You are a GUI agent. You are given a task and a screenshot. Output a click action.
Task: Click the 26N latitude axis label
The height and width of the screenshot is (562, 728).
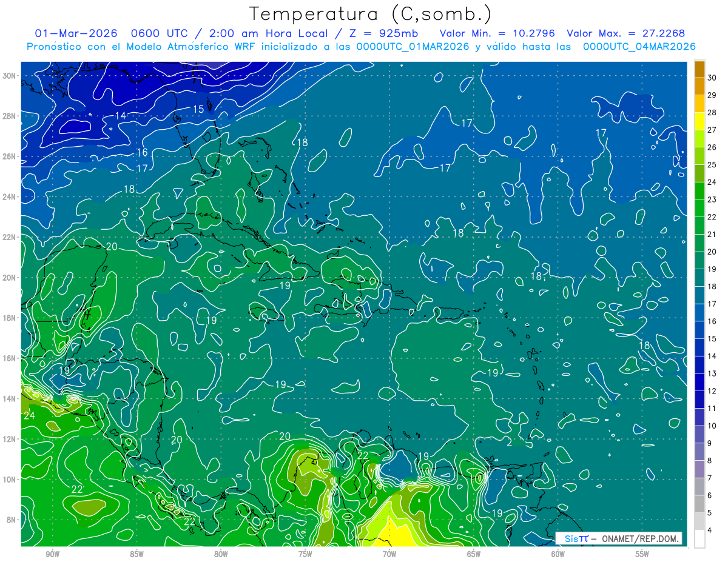click(10, 156)
